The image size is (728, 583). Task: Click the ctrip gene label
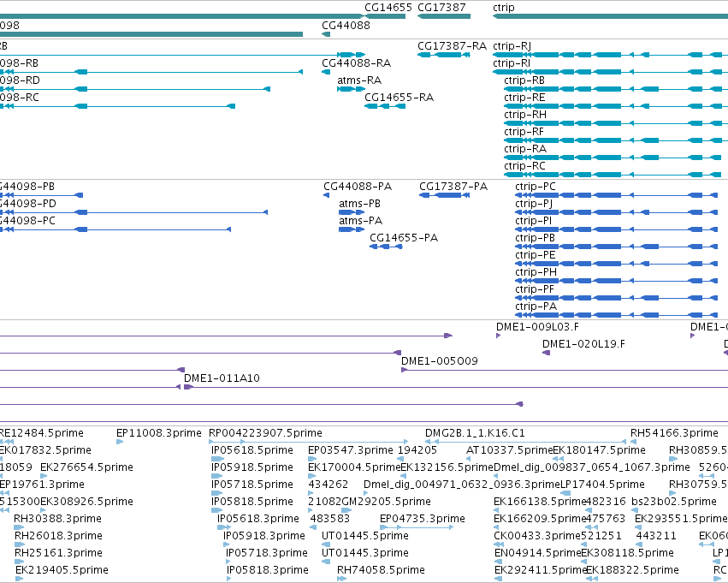click(504, 8)
